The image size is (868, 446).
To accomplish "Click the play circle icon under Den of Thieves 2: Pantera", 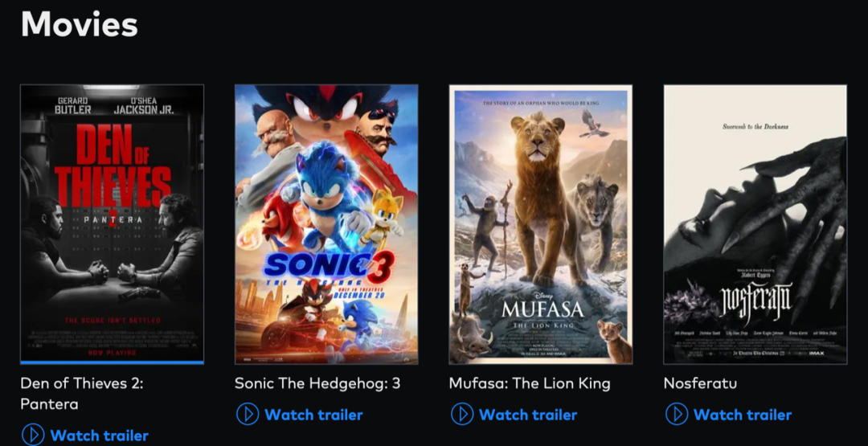I will [x=33, y=435].
